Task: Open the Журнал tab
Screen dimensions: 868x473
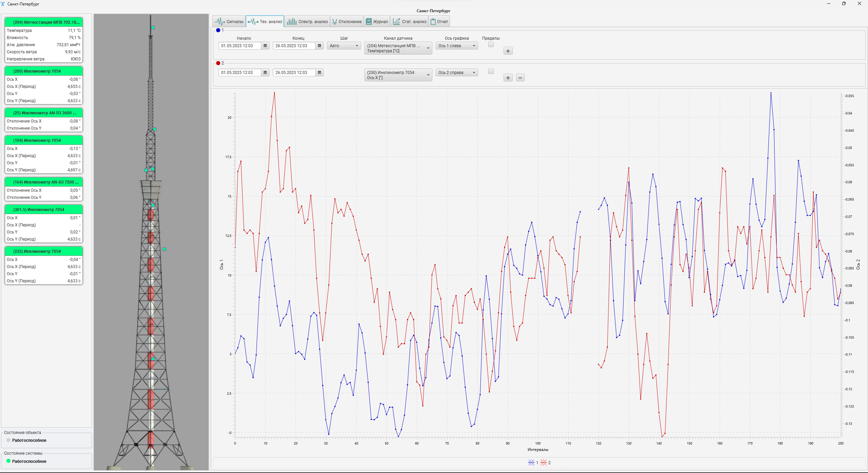Action: [x=377, y=22]
